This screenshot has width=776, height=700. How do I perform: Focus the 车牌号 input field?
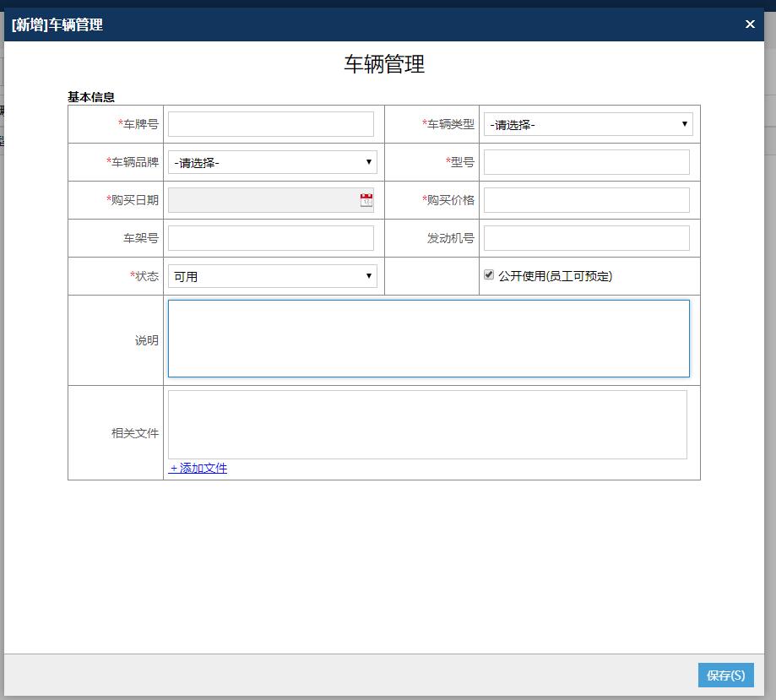(271, 124)
